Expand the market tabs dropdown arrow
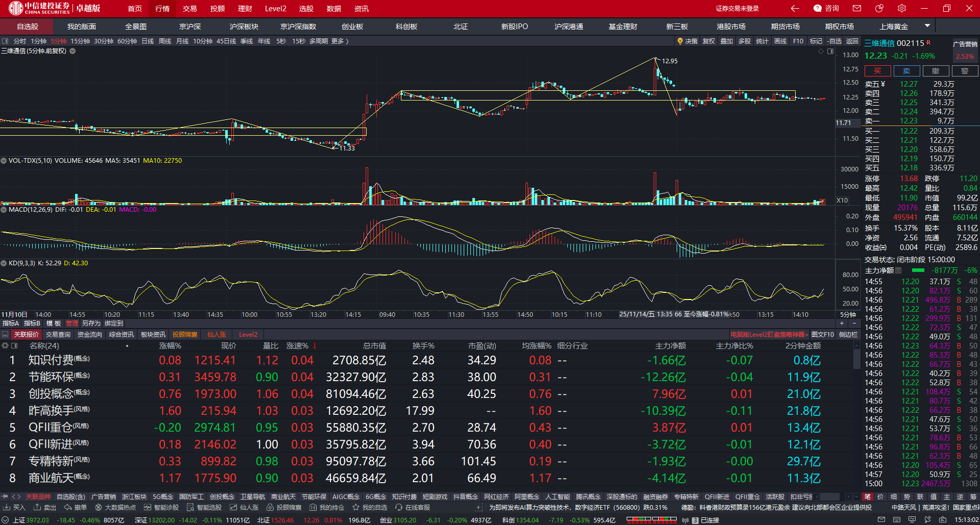Image resolution: width=980 pixels, height=525 pixels. coord(927,26)
